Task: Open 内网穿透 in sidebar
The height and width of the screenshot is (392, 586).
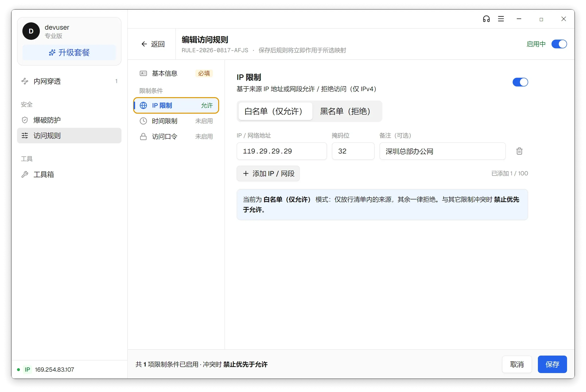Action: pyautogui.click(x=69, y=81)
